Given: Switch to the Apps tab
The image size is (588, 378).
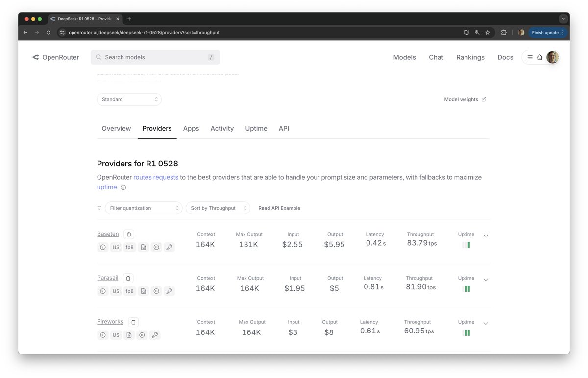Looking at the screenshot, I should click(191, 128).
